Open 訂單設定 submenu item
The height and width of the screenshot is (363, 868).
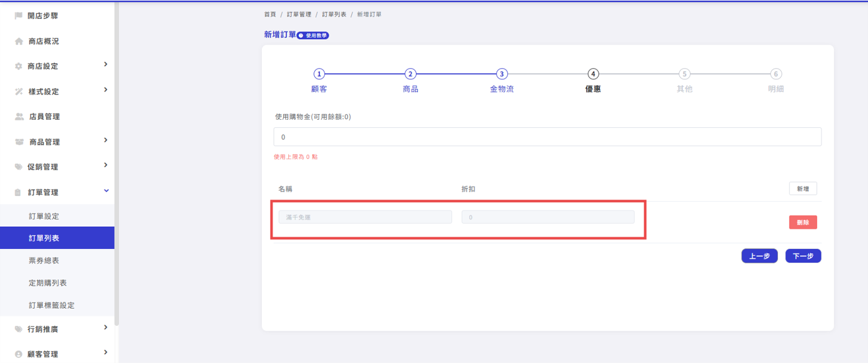(x=44, y=216)
